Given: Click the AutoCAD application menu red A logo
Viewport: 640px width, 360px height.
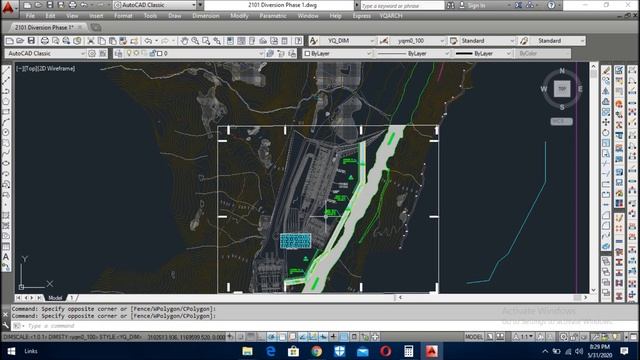Looking at the screenshot, I should pos(8,8).
